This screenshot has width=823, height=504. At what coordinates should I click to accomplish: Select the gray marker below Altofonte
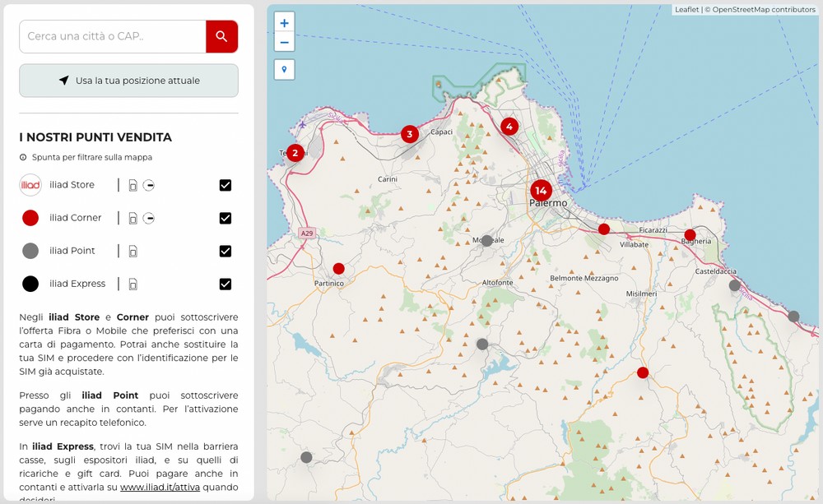(x=482, y=344)
